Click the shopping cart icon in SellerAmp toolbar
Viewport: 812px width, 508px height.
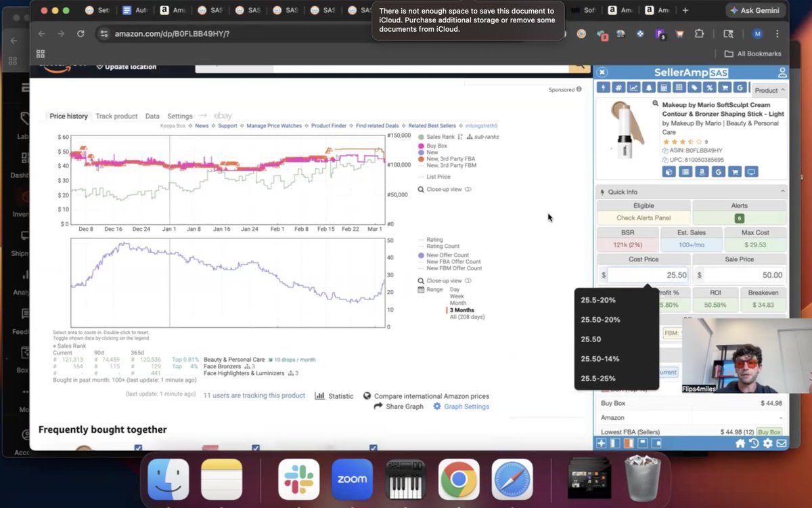[x=725, y=87]
